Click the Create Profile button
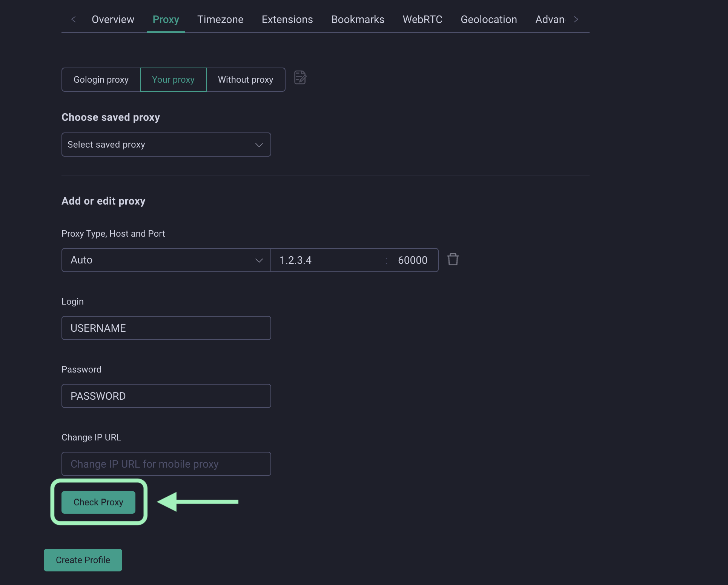The height and width of the screenshot is (585, 728). click(x=83, y=560)
